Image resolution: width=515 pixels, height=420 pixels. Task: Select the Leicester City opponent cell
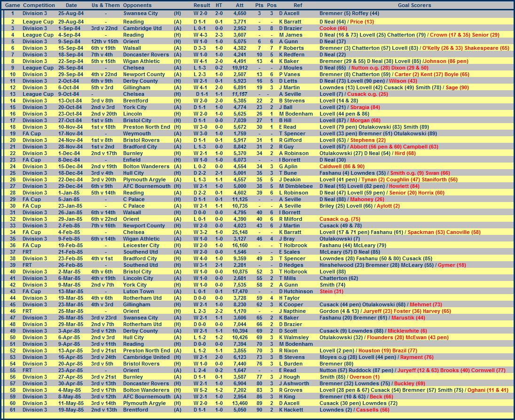(141, 245)
